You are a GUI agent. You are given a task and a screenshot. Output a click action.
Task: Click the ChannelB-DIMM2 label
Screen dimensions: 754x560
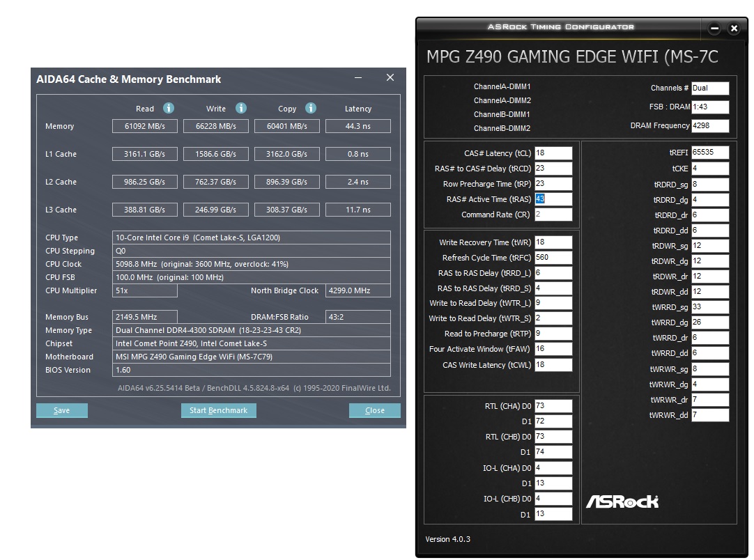(x=502, y=128)
